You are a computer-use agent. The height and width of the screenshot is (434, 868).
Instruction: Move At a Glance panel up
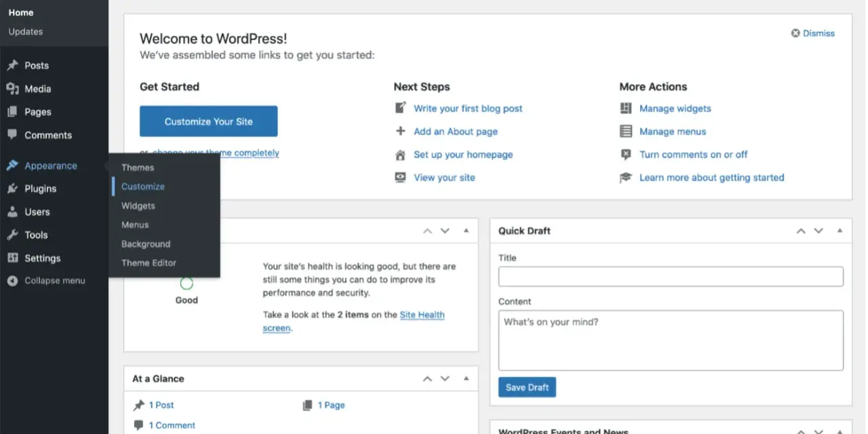(427, 378)
